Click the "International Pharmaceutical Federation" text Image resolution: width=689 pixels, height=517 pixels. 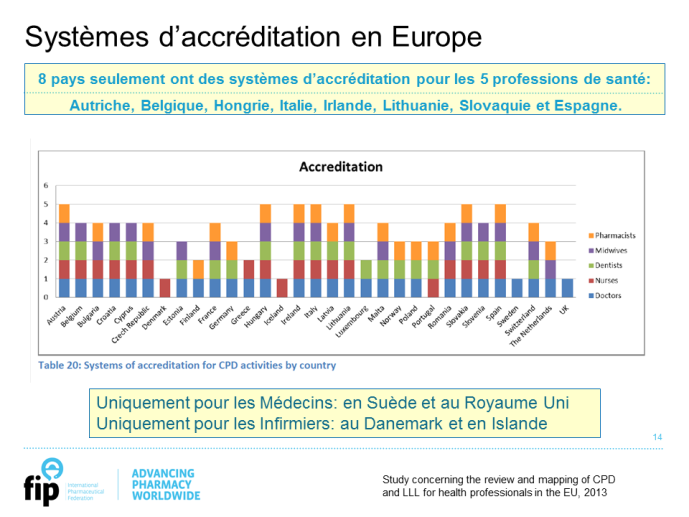tap(86, 492)
